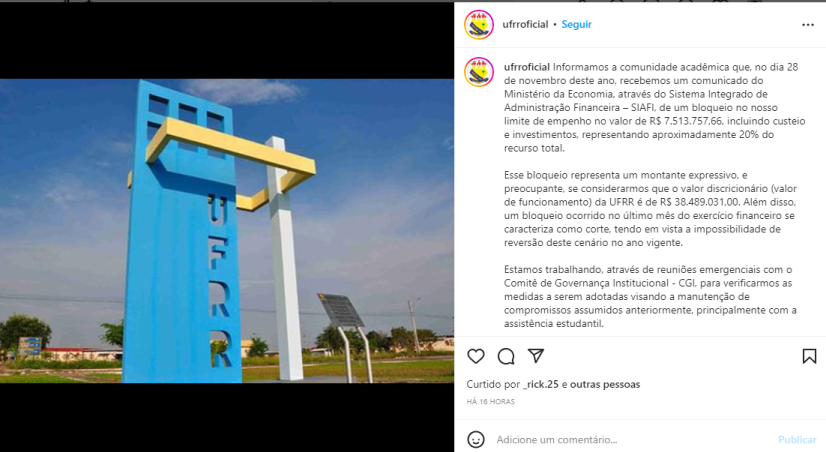This screenshot has width=826, height=452.
Task: Open the three-dot more options menu
Action: point(808,25)
